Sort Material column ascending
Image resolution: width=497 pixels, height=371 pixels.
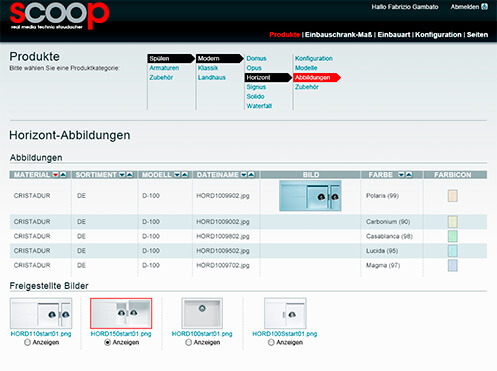click(x=63, y=175)
